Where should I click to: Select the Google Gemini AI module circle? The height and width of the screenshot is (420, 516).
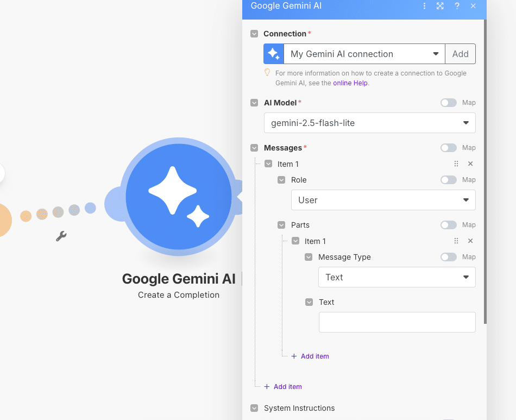(x=179, y=197)
